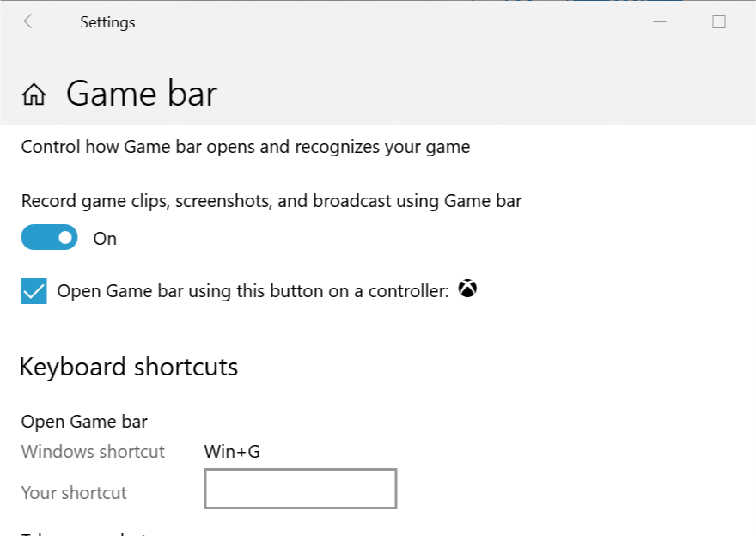756x536 pixels.
Task: Go back using the back arrow
Action: coord(31,21)
